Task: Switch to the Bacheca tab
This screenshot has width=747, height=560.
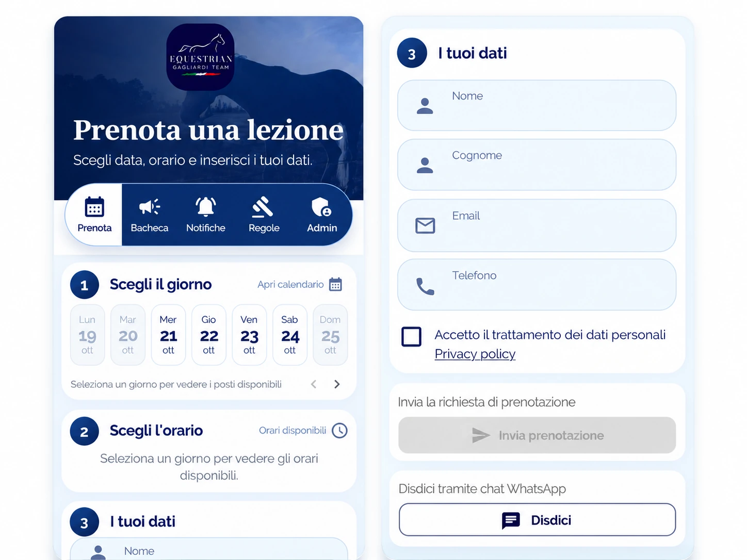Action: click(150, 215)
